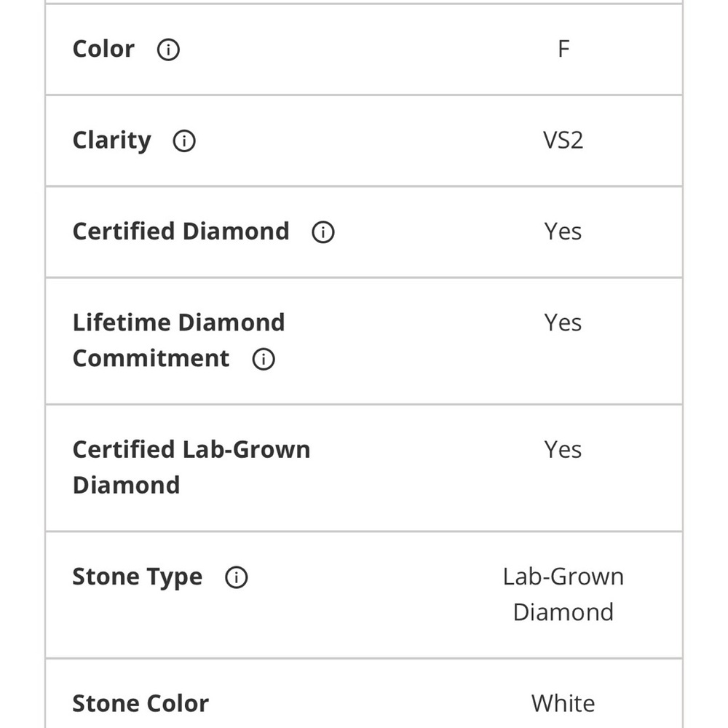The width and height of the screenshot is (728, 728).
Task: Select the color grade value F
Action: [563, 50]
